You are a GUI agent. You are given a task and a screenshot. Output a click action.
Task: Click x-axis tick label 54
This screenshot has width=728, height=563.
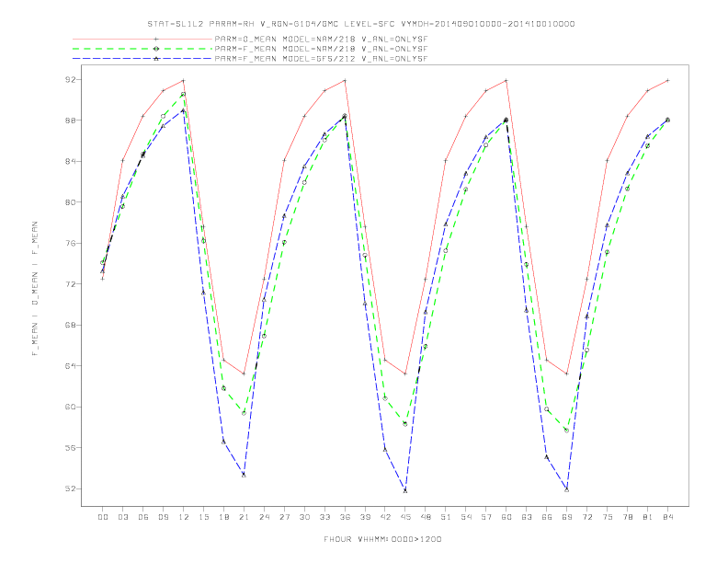click(466, 517)
